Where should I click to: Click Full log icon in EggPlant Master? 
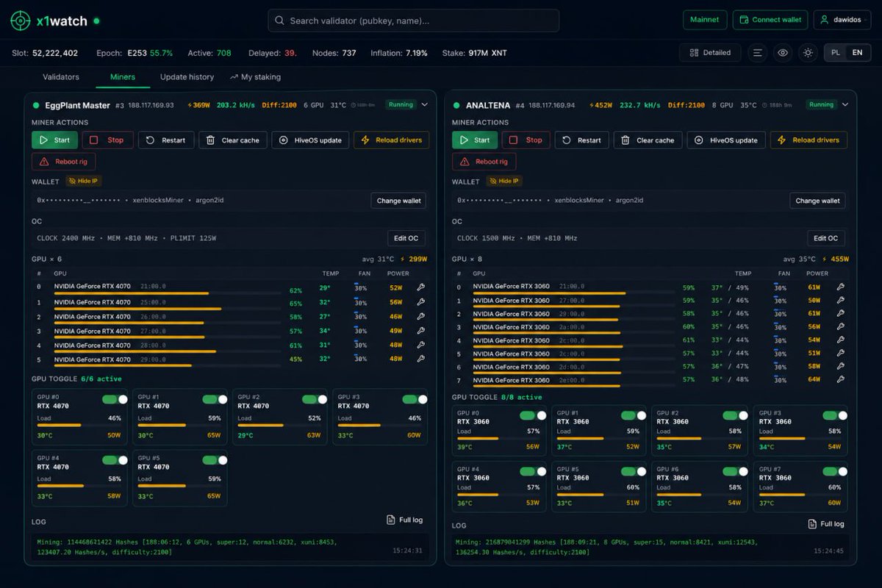[x=391, y=520]
